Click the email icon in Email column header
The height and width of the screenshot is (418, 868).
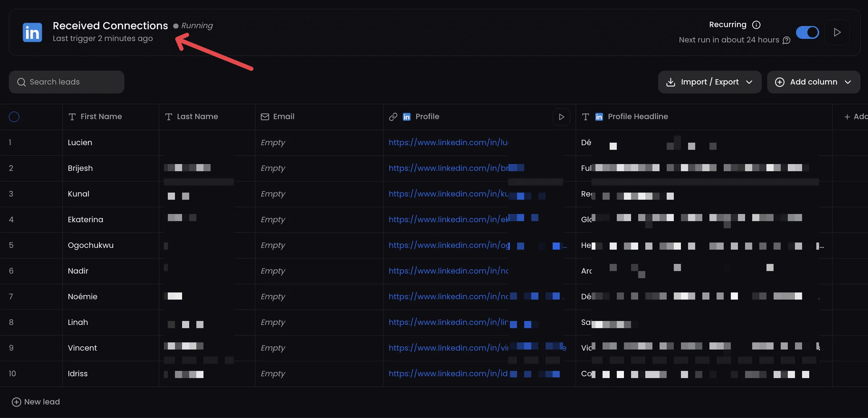(265, 117)
